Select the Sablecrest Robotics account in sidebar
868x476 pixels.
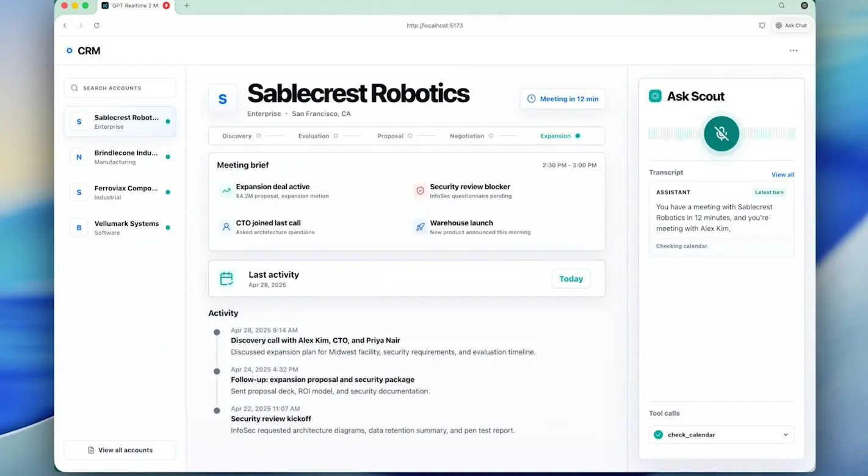point(120,121)
